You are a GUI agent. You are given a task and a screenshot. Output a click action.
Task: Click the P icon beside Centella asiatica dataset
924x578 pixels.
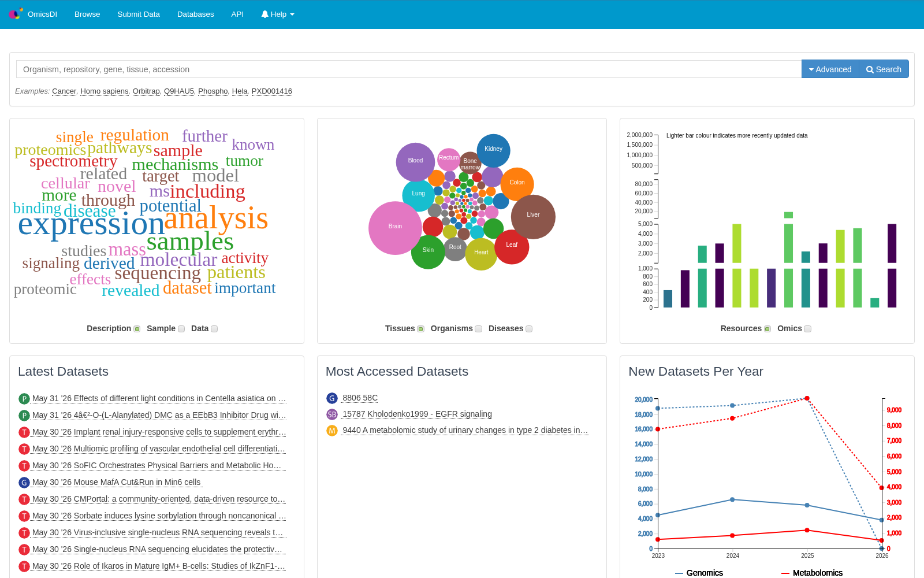point(24,399)
